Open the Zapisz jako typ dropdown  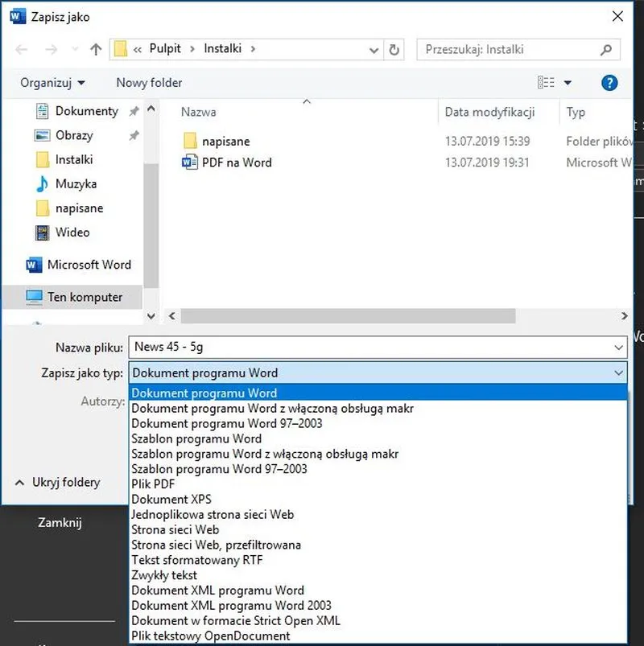(x=618, y=372)
